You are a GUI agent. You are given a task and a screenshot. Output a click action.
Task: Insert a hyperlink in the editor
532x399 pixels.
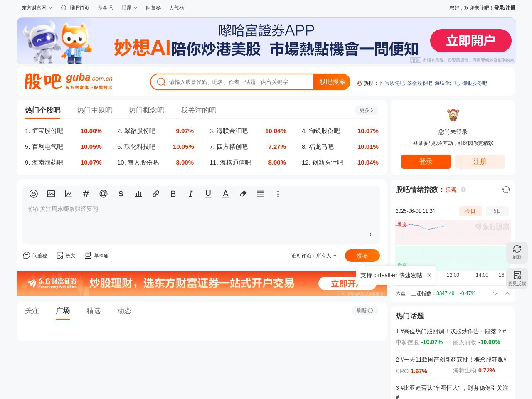pyautogui.click(x=156, y=194)
